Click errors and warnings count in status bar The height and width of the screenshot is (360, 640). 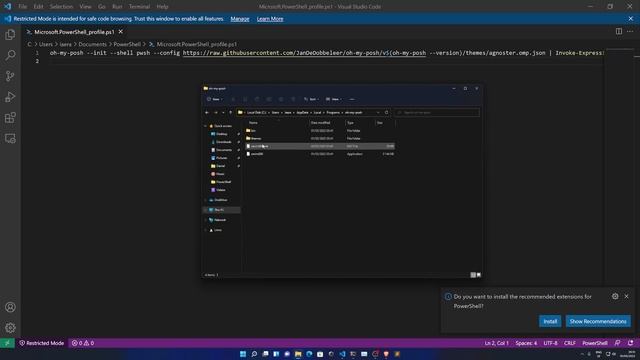click(83, 343)
